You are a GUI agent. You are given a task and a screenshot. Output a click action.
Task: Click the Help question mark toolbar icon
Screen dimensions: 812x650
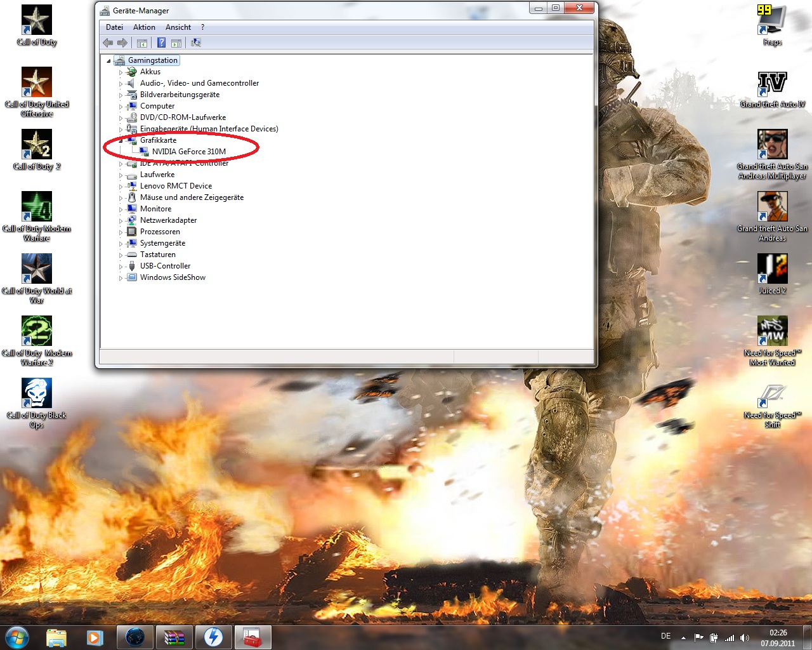[161, 43]
